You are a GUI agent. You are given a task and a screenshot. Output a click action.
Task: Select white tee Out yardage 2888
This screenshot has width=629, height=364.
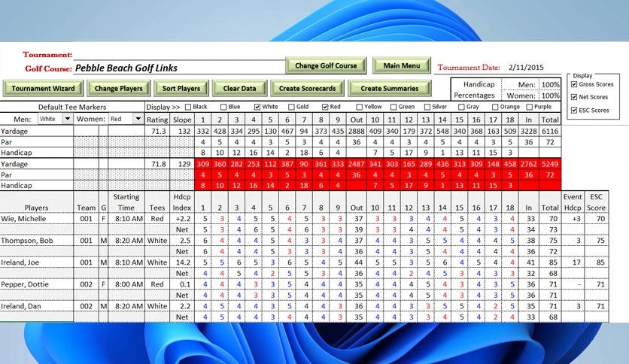pos(356,131)
